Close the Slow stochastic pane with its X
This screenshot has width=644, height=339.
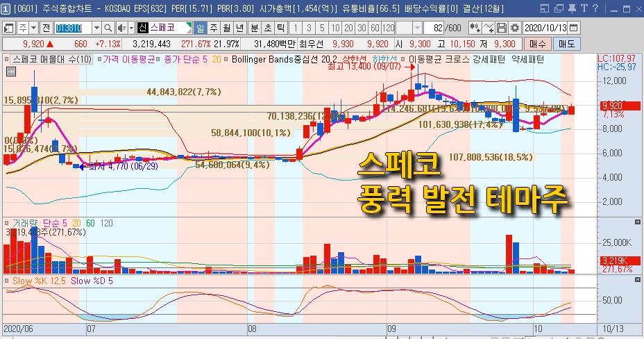[638, 280]
